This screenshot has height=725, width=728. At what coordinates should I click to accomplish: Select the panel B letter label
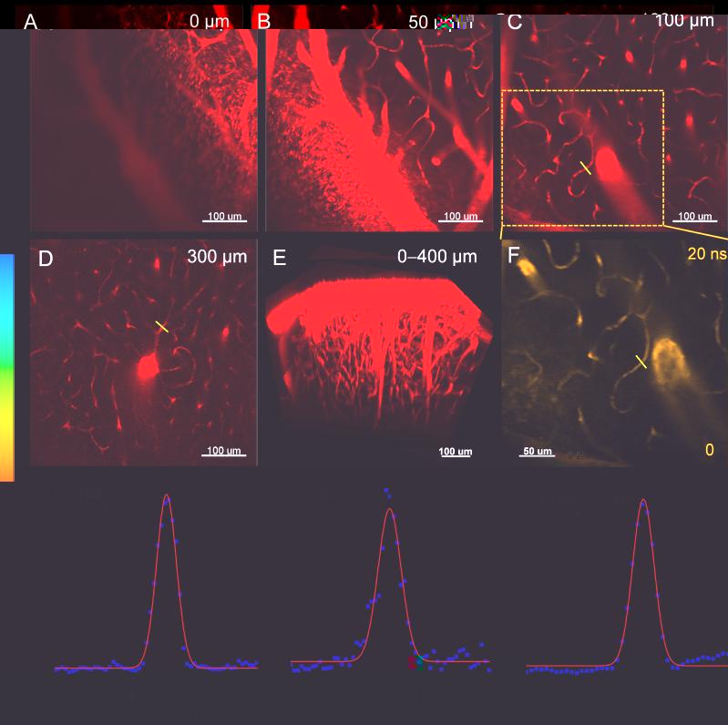[264, 23]
